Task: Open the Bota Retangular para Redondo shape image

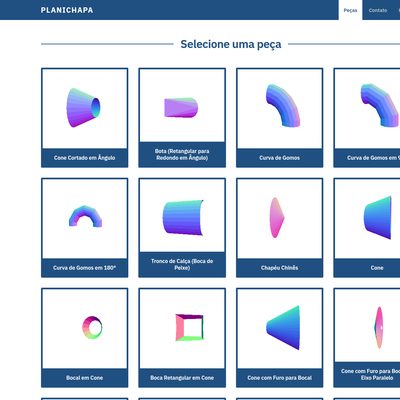Action: (182, 106)
